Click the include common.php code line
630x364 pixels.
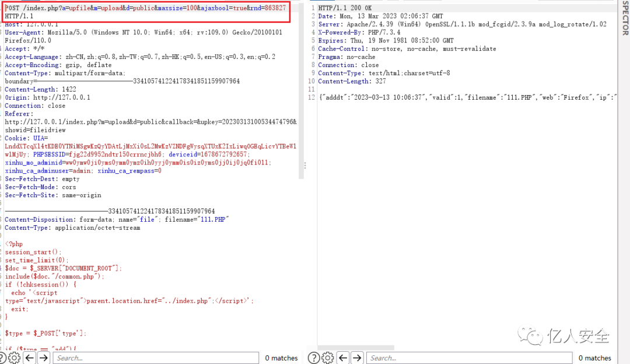54,276
